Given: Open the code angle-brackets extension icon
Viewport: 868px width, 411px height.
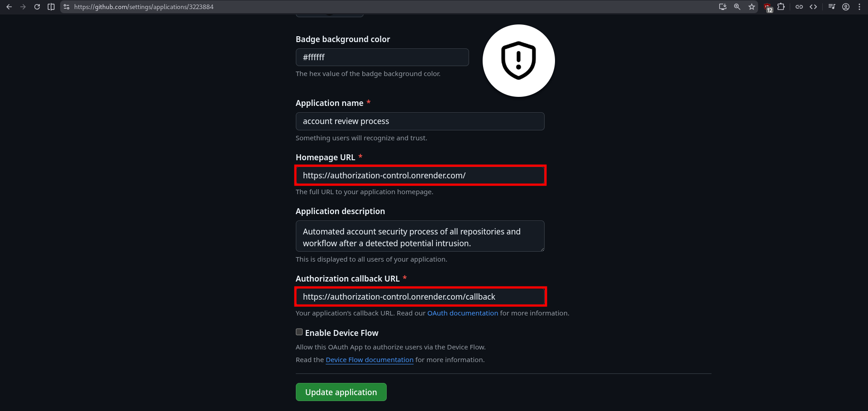Looking at the screenshot, I should click(813, 7).
